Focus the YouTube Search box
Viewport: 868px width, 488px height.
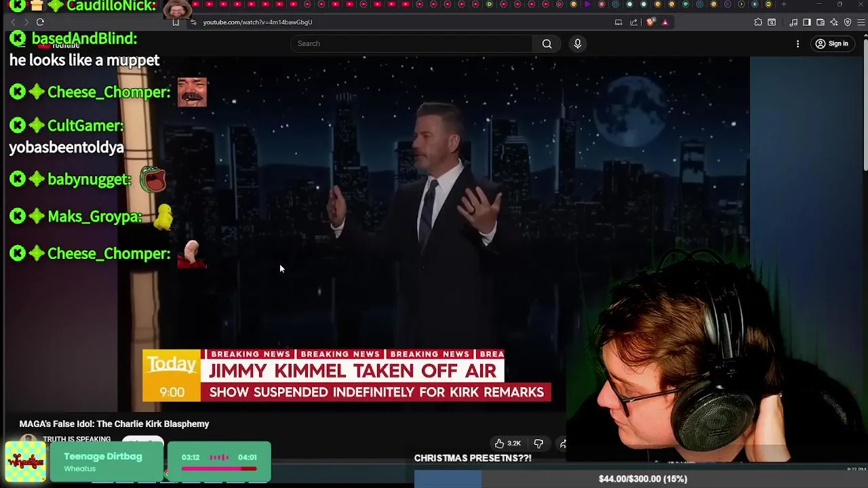pos(412,43)
